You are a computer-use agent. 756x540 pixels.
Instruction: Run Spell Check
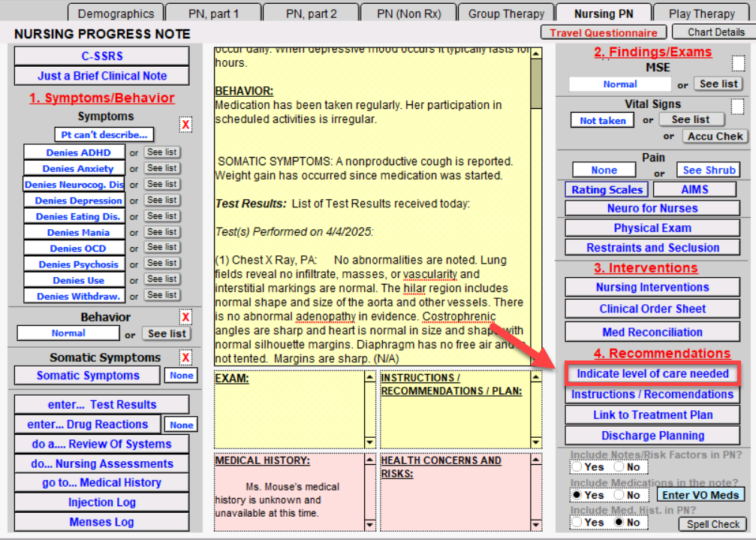tap(714, 524)
